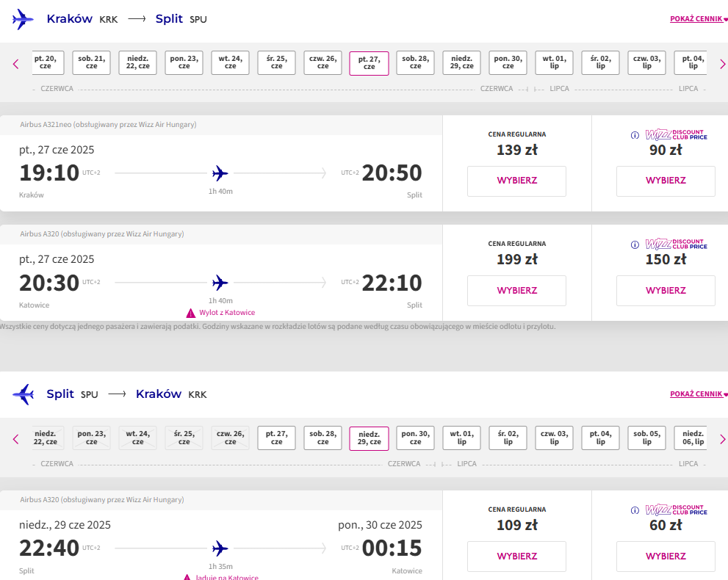Click the warning icon beside Wylot z Katowice

click(190, 313)
